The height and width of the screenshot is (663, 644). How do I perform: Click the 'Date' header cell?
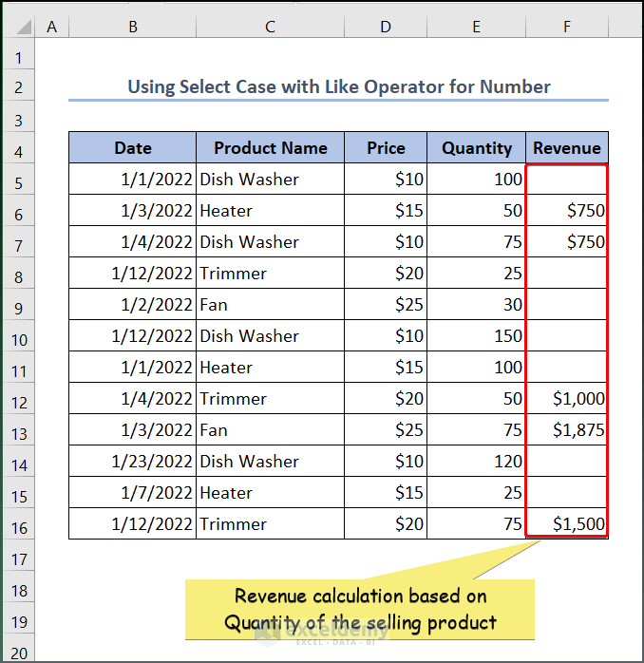tap(132, 147)
